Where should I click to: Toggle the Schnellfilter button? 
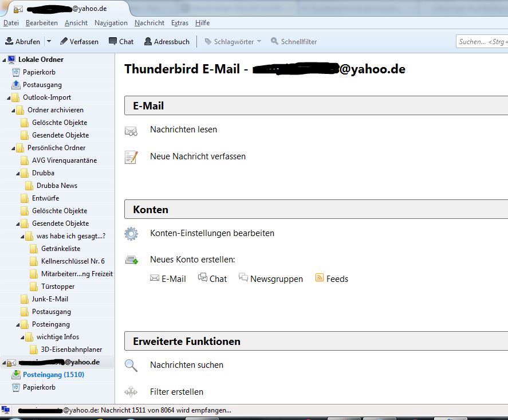pyautogui.click(x=294, y=41)
